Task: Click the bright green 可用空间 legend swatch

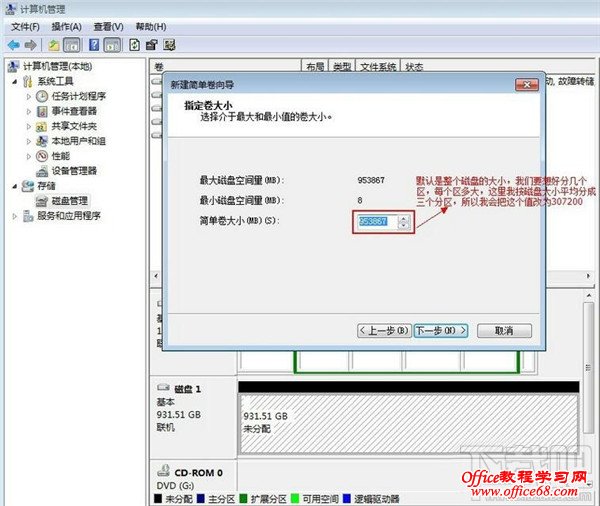Action: click(x=295, y=498)
